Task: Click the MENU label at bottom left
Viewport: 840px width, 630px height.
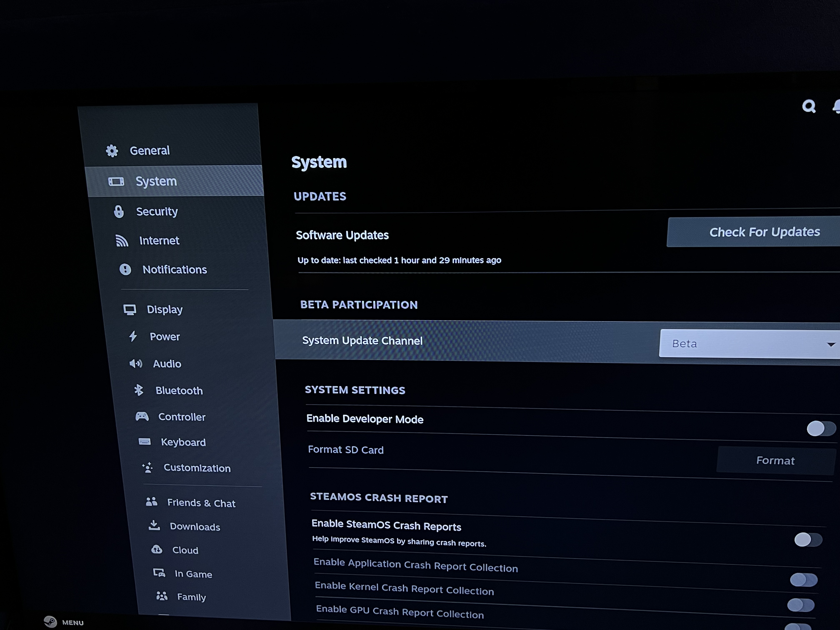Action: point(73,623)
